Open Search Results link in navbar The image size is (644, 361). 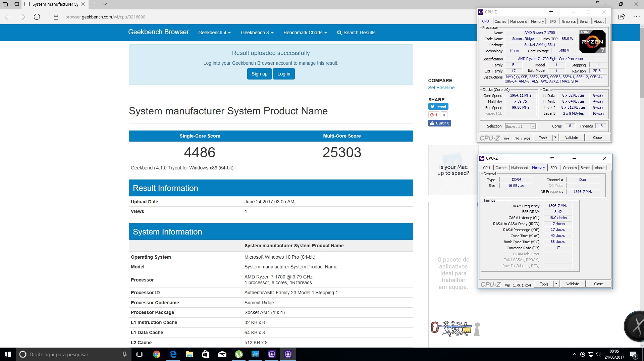point(356,33)
